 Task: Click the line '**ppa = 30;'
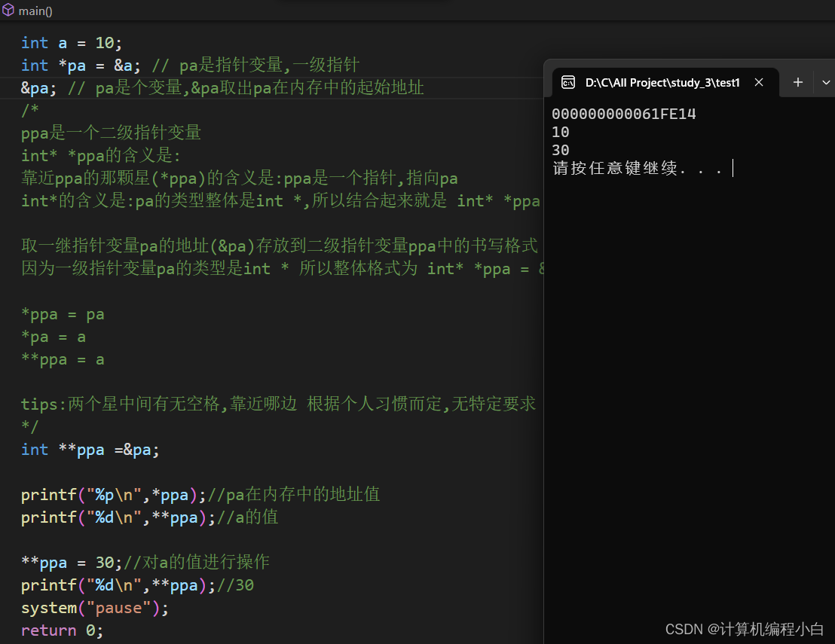(145, 563)
